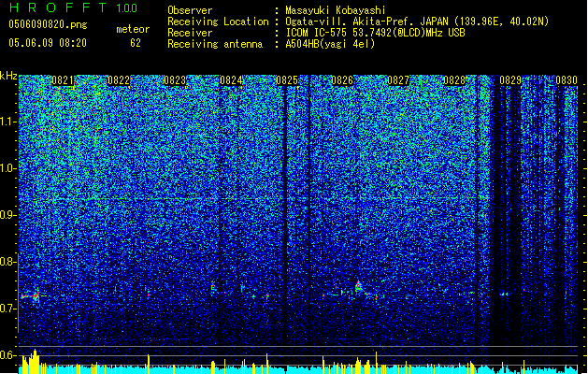Click the 'meteor' label
The height and width of the screenshot is (374, 588).
click(133, 29)
